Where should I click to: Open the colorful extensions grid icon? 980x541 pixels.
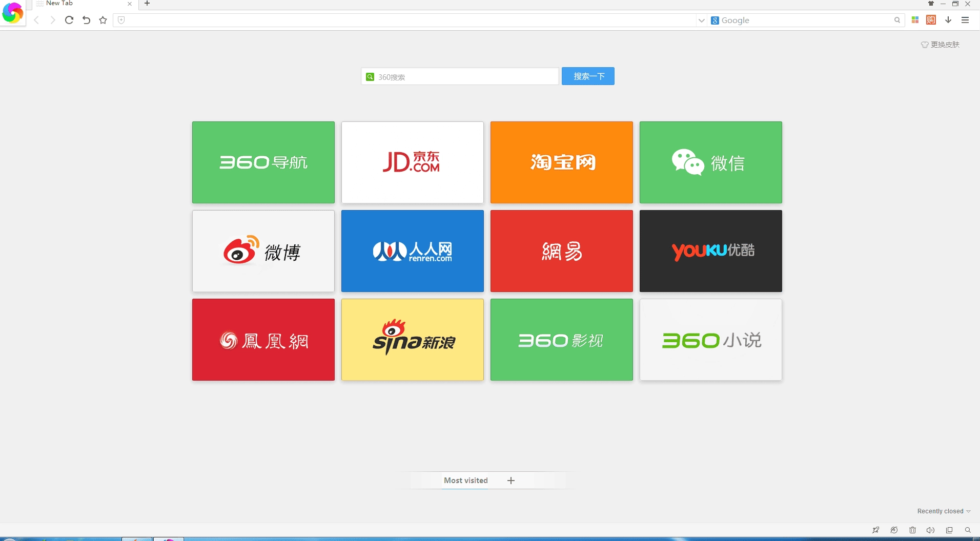click(915, 20)
